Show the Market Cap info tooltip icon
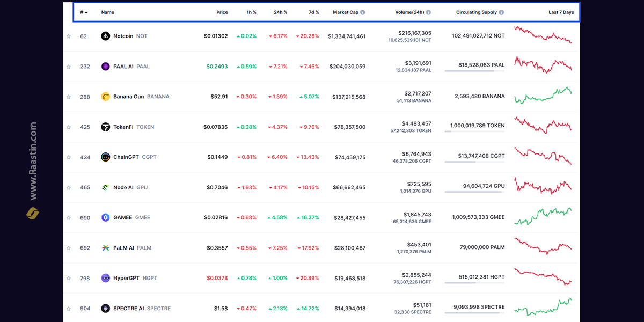The height and width of the screenshot is (322, 644). [x=363, y=12]
